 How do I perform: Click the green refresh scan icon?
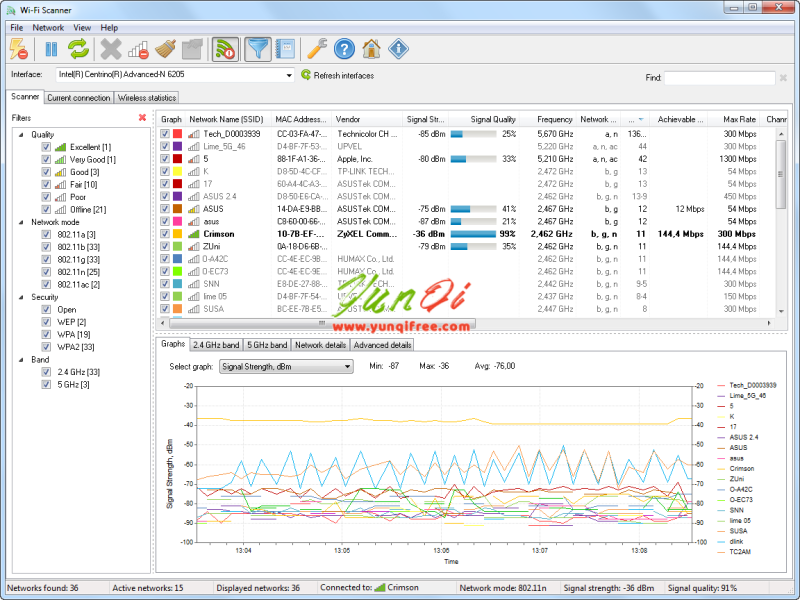78,48
